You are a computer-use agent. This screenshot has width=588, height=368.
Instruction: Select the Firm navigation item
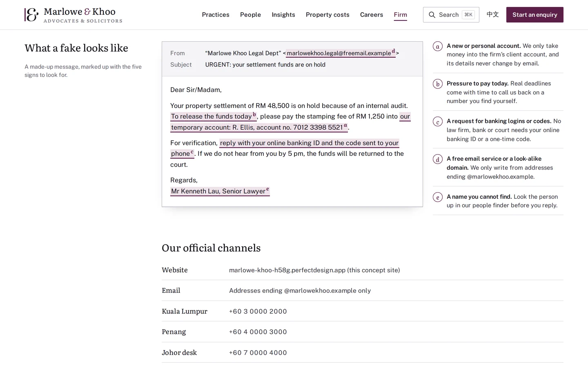click(x=401, y=15)
